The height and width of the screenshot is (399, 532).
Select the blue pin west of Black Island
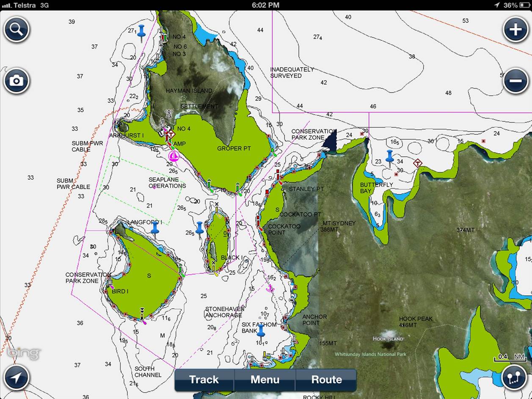coord(200,228)
